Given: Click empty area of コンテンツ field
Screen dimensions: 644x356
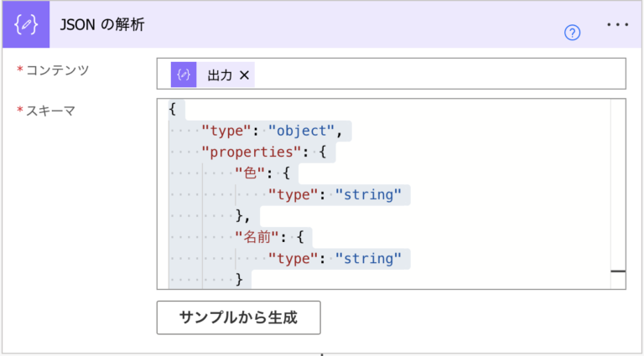Looking at the screenshot, I should pyautogui.click(x=436, y=75).
